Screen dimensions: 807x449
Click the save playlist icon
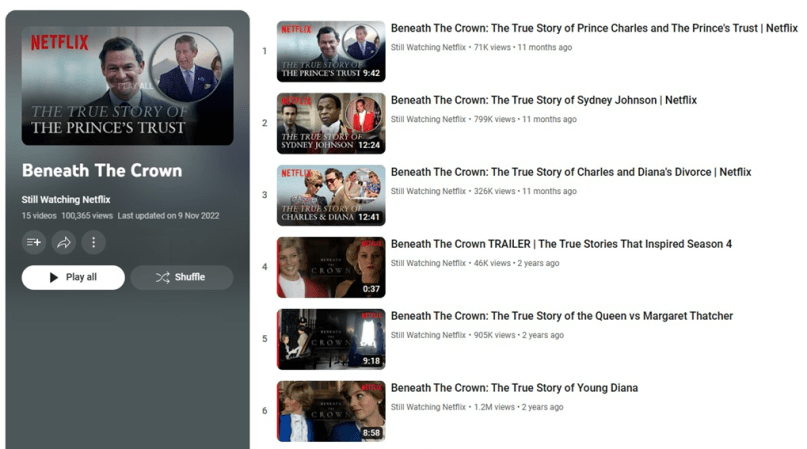point(34,242)
